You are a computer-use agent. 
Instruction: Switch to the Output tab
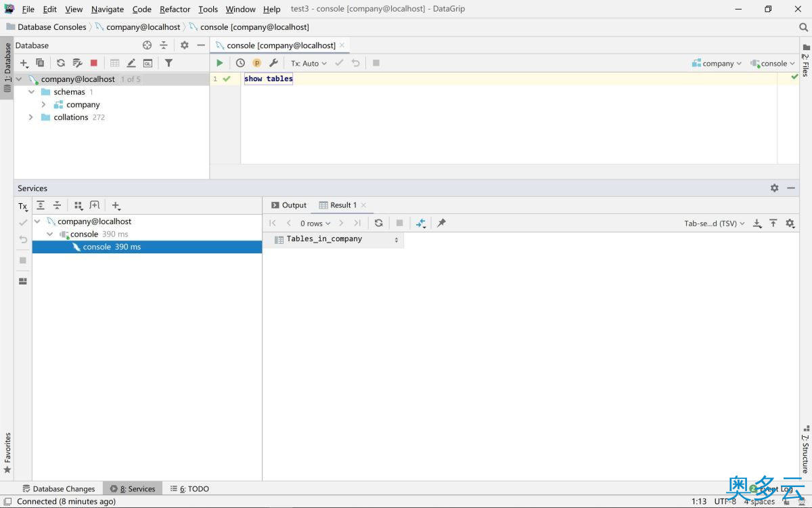(289, 205)
